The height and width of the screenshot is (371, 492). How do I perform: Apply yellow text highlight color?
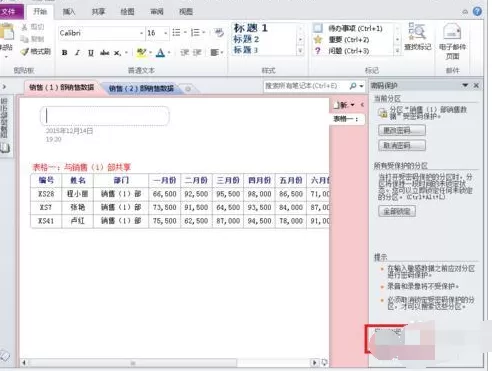point(141,52)
